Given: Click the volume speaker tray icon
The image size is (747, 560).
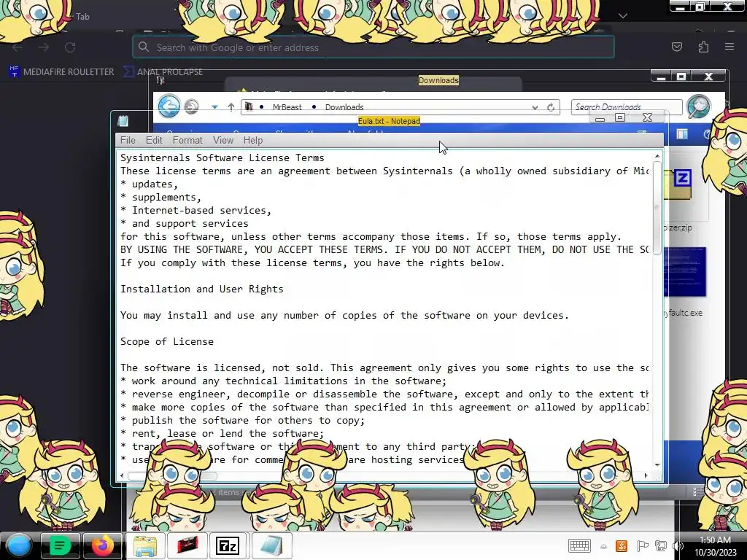Looking at the screenshot, I should 678,546.
